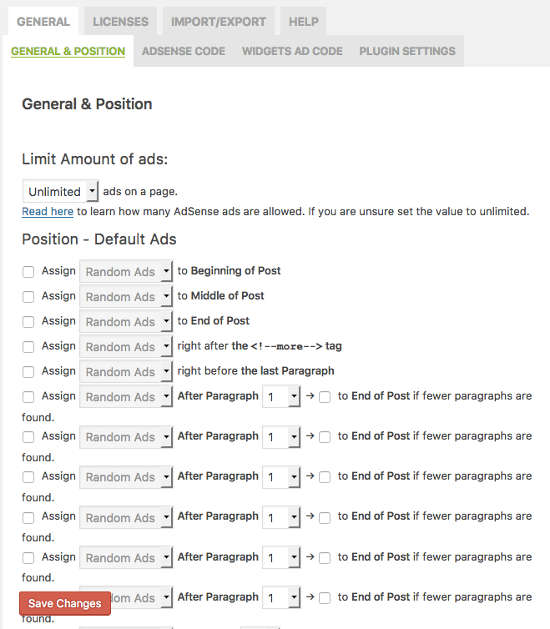Click the Save Changes button
The width and height of the screenshot is (550, 629).
(x=65, y=603)
